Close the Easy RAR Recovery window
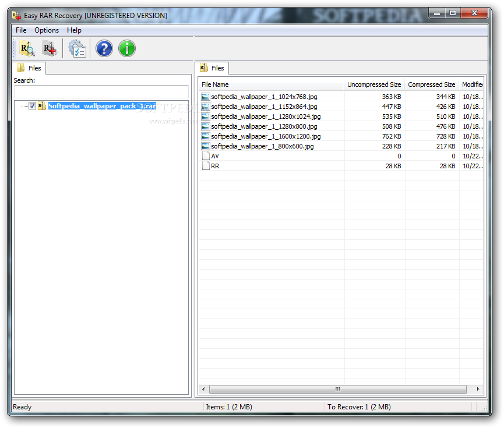Image resolution: width=504 pixels, height=428 pixels. click(474, 13)
